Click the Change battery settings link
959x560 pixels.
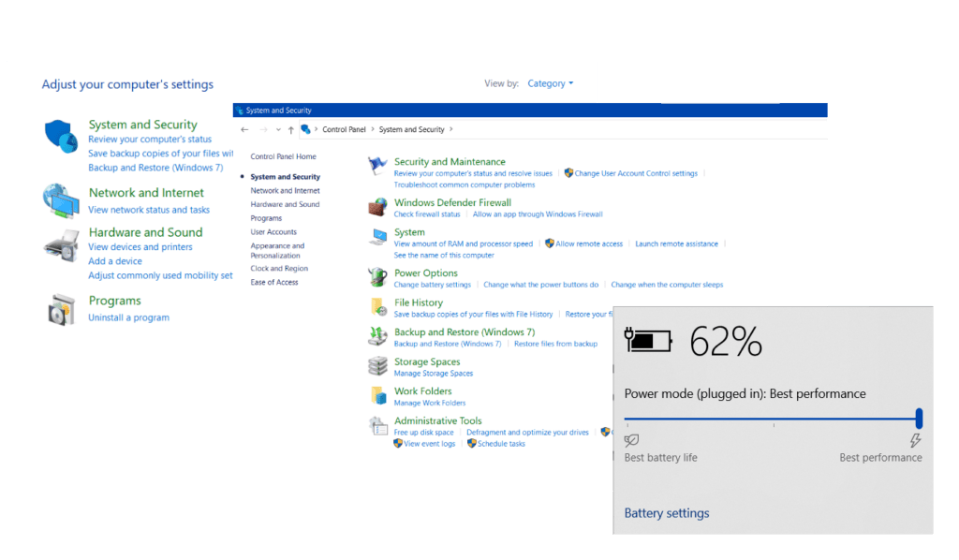coord(432,285)
